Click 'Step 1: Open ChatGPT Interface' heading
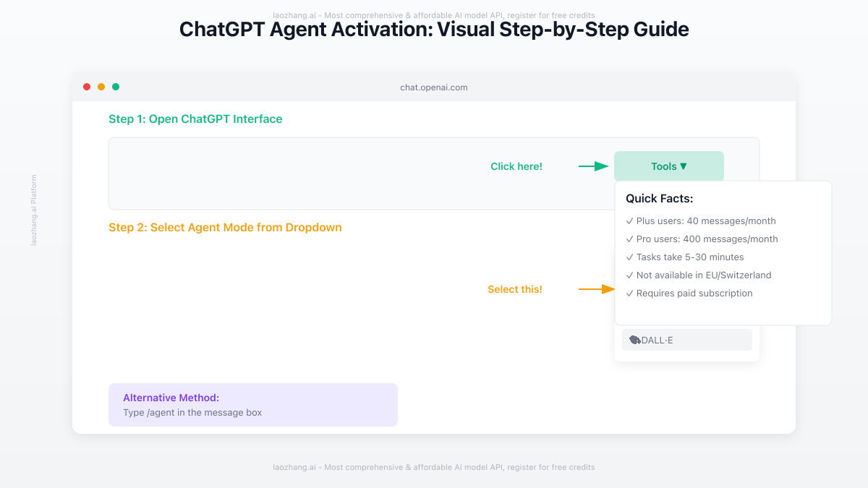This screenshot has height=488, width=868. pos(195,119)
